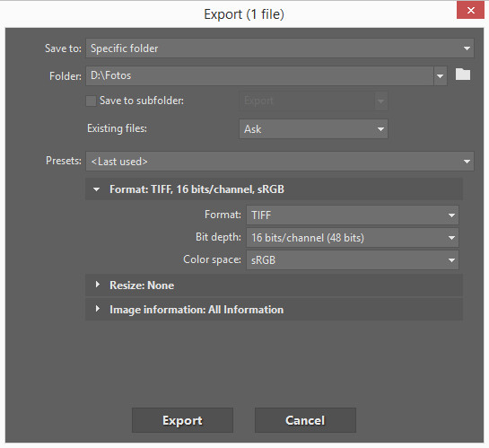Screen dimensions: 489x448
Task: Expand the Image information section
Action: coord(98,309)
